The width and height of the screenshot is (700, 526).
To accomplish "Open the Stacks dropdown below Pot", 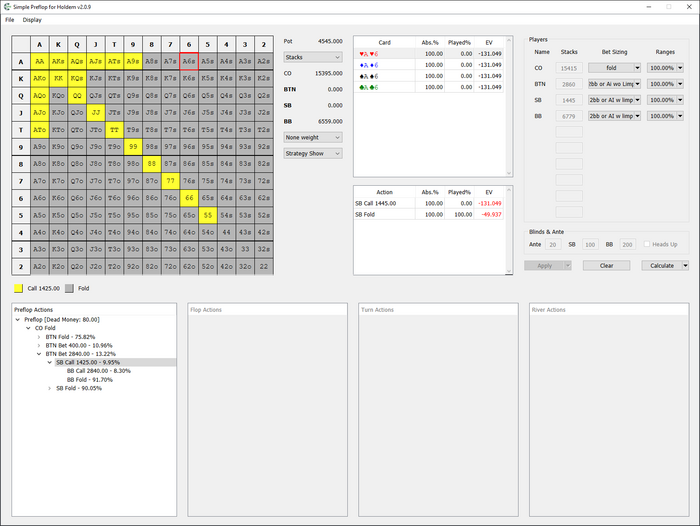I will click(x=313, y=58).
